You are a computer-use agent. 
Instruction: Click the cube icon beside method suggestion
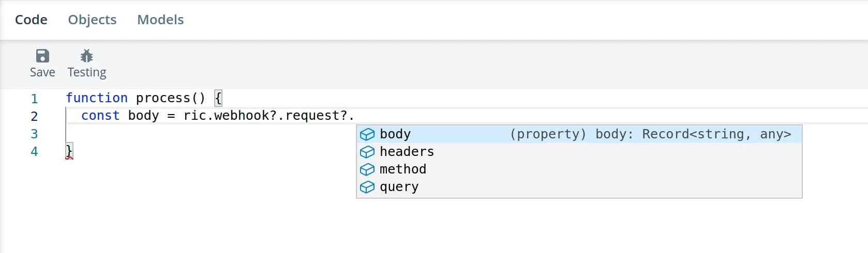(x=367, y=169)
